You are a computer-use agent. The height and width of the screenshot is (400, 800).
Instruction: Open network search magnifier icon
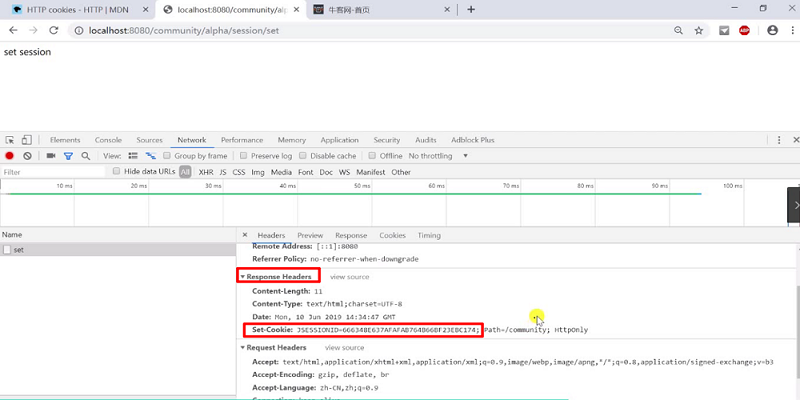[x=86, y=156]
